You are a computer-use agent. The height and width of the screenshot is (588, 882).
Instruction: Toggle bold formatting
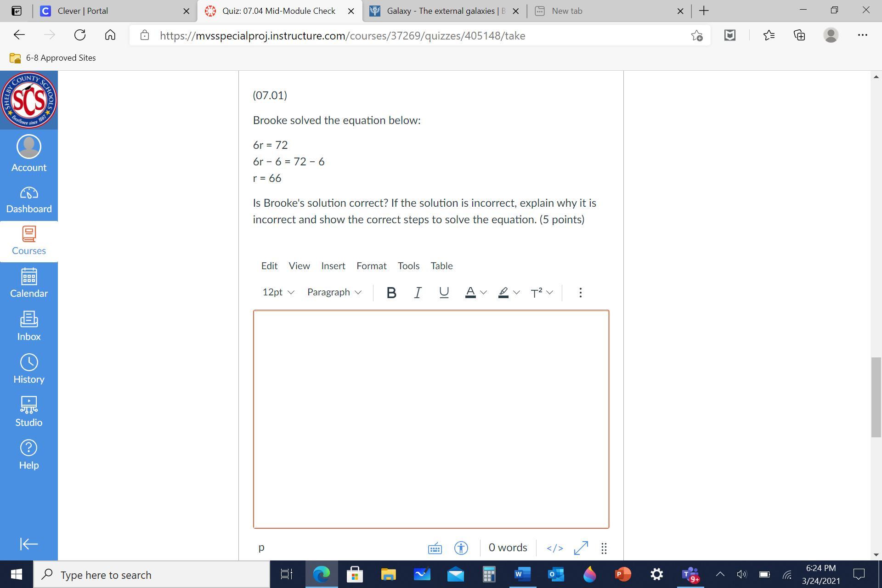click(391, 293)
